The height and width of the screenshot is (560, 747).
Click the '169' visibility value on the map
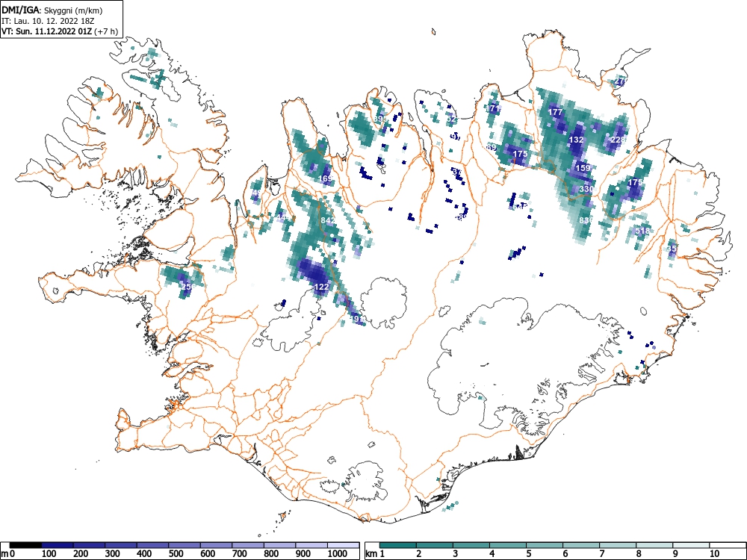pos(326,179)
